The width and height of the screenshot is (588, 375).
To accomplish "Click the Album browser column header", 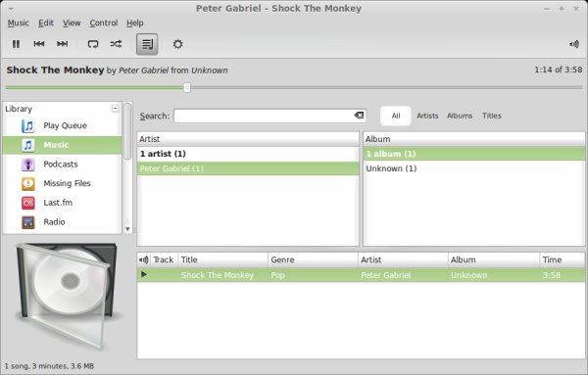I will [474, 139].
